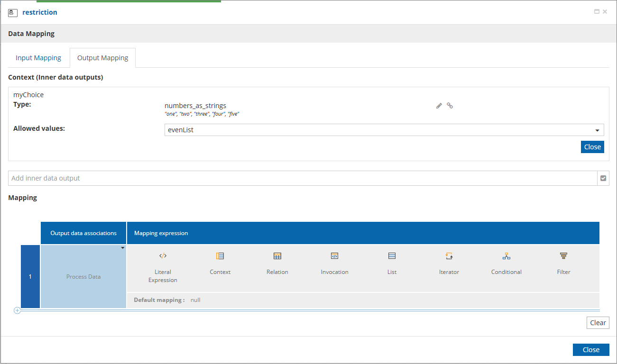
Task: Close the myChoice context panel
Action: [592, 147]
